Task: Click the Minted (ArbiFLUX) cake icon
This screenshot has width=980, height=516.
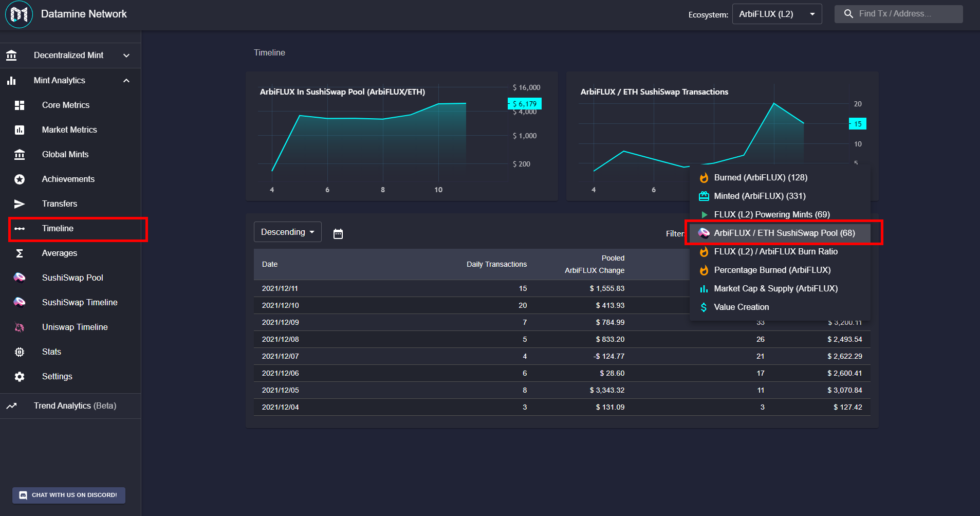Action: (x=704, y=196)
